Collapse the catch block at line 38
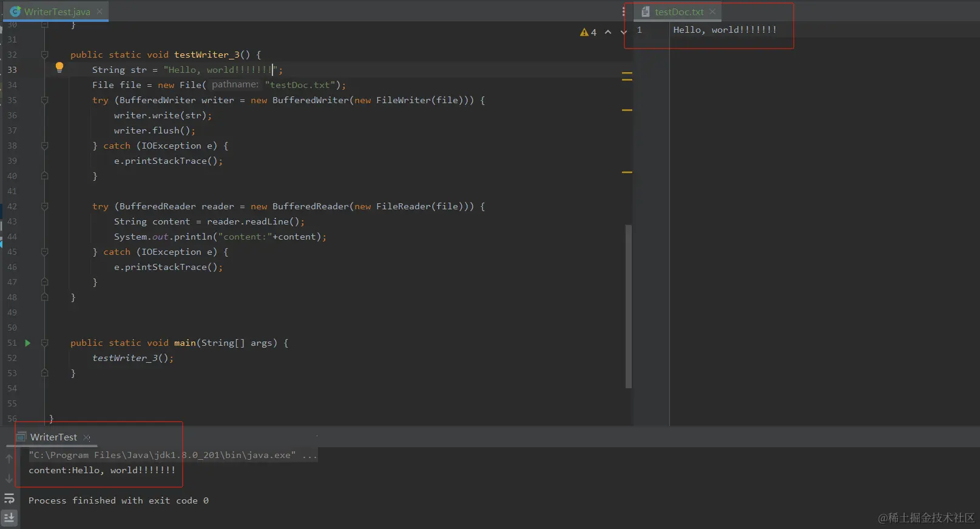The height and width of the screenshot is (529, 980). (44, 146)
